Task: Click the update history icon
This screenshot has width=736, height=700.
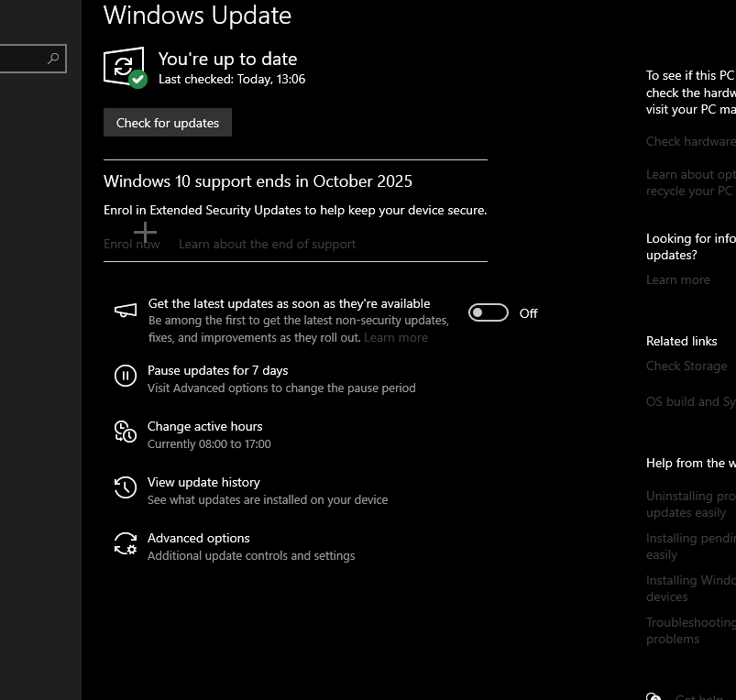Action: tap(126, 487)
